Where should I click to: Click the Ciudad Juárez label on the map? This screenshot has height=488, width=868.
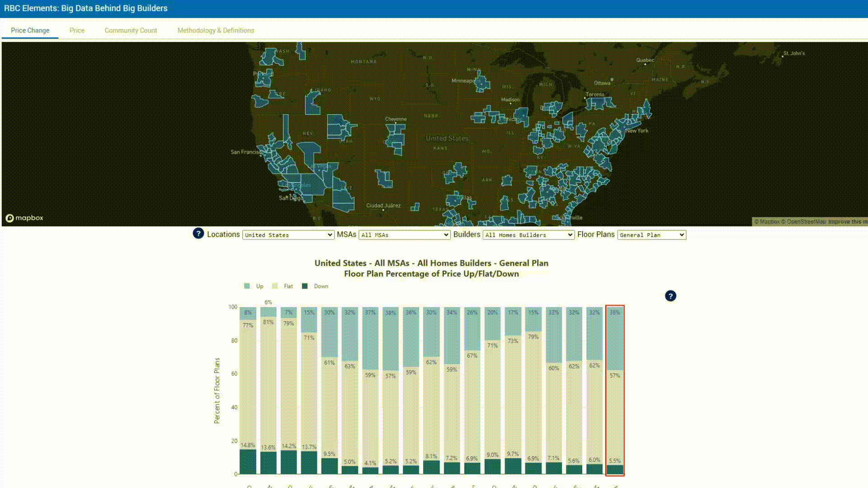tap(383, 206)
